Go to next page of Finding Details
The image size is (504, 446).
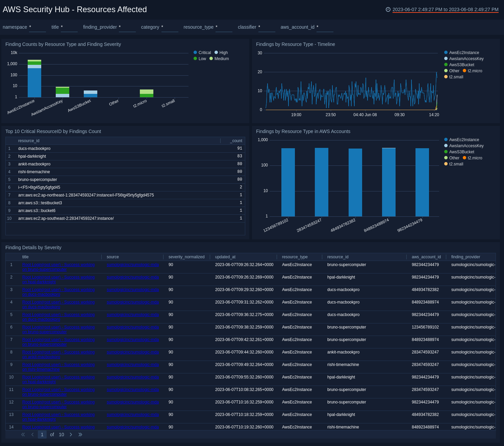pos(71,435)
